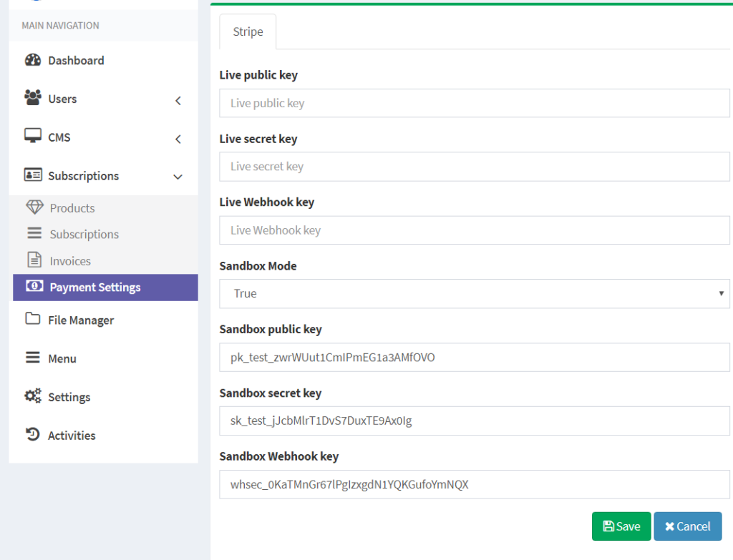Open the Sandbox Mode dropdown
This screenshot has width=733, height=560.
474,293
